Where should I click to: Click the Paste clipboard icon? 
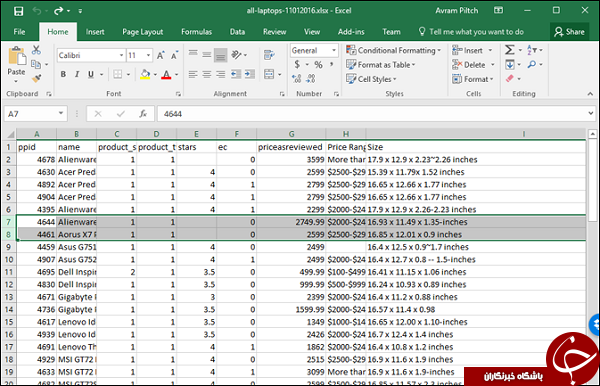tap(16, 57)
